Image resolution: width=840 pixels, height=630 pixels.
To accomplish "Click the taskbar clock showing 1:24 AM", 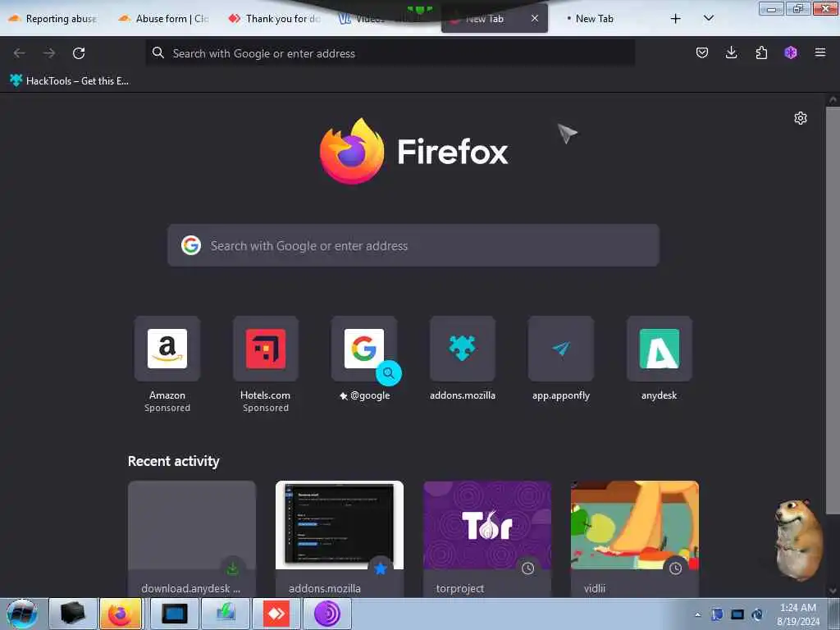I will [798, 614].
